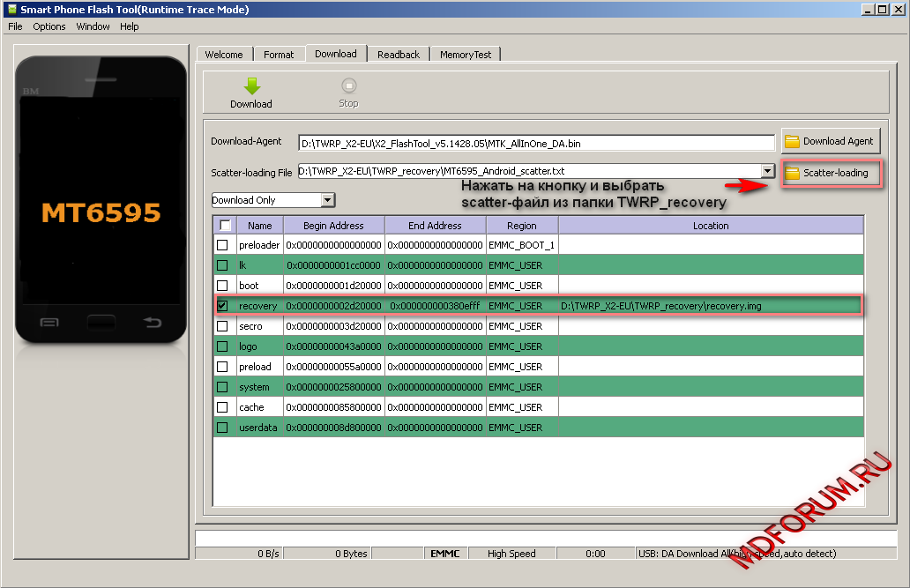This screenshot has height=588, width=910.
Task: Expand the Scatter-loading File path dropdown
Action: 767,171
